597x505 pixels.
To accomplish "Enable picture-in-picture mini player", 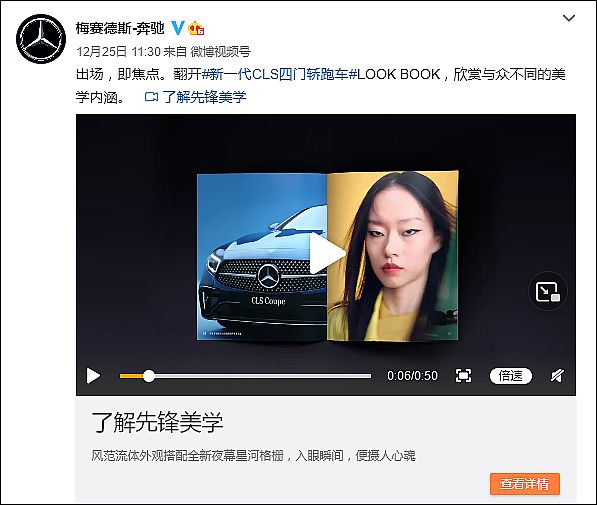I will coord(548,291).
